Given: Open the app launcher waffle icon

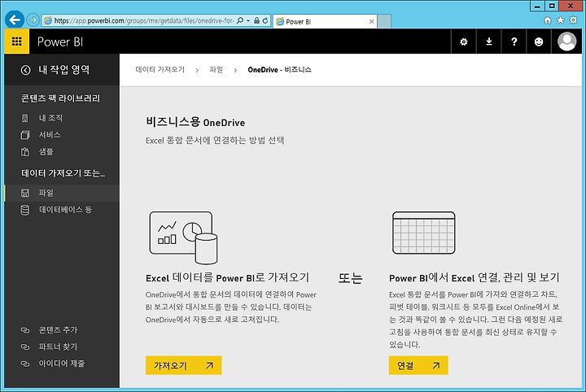Looking at the screenshot, I should pyautogui.click(x=16, y=41).
